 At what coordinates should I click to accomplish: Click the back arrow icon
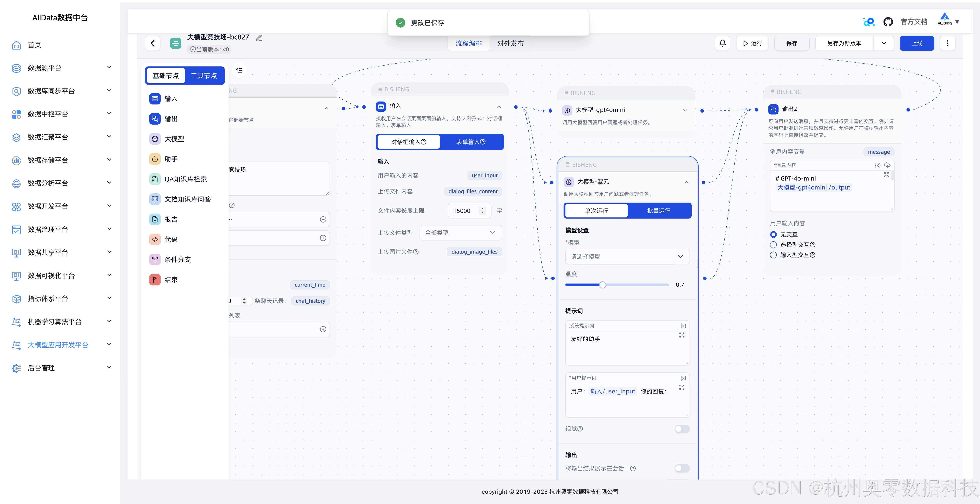[152, 43]
